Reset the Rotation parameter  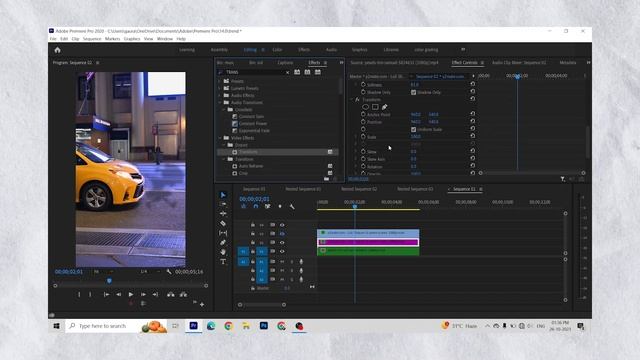pyautogui.click(x=473, y=166)
